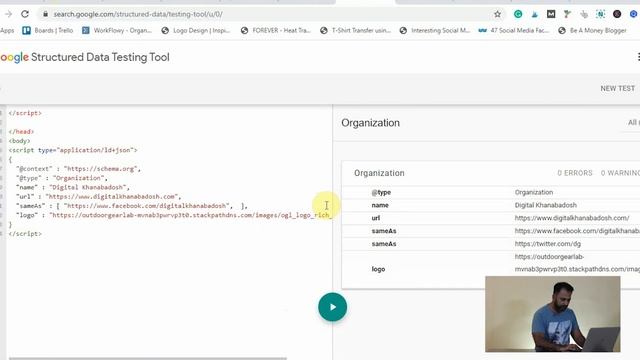
Task: Click the Structured Data Testing Tool title
Action: click(100, 57)
